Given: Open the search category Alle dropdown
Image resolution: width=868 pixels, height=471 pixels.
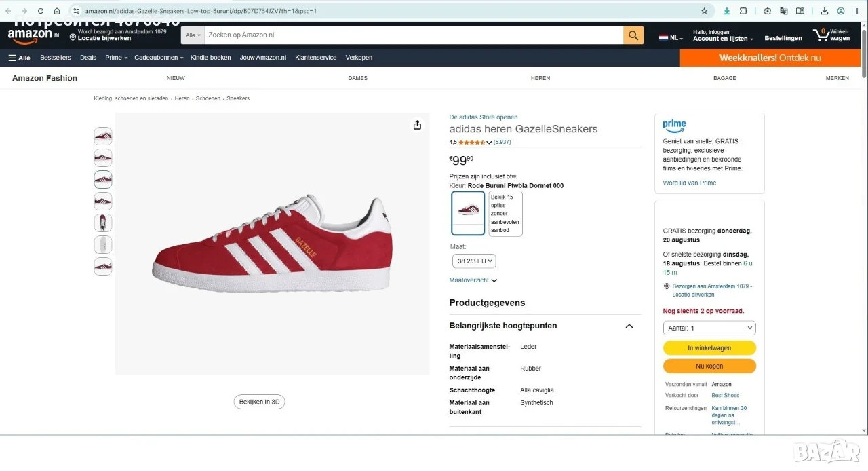Looking at the screenshot, I should point(193,35).
